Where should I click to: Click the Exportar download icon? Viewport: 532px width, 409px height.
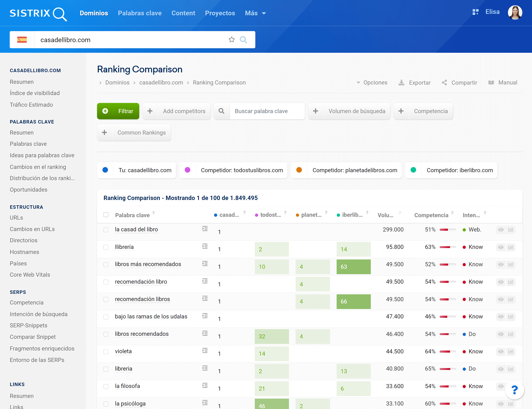401,83
